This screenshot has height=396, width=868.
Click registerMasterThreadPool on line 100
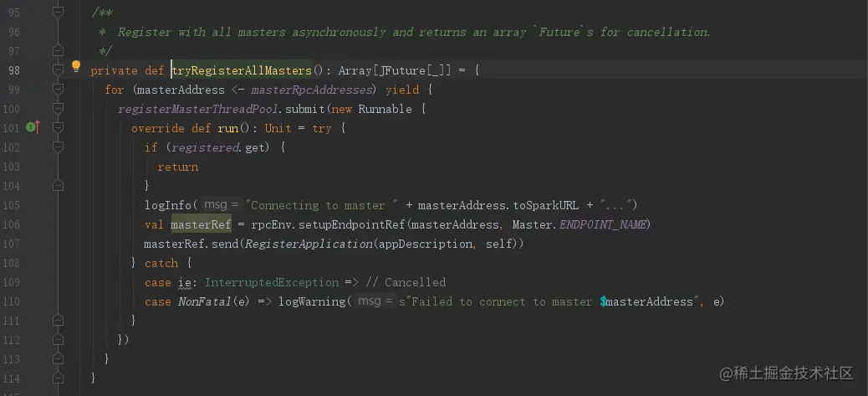click(x=198, y=109)
